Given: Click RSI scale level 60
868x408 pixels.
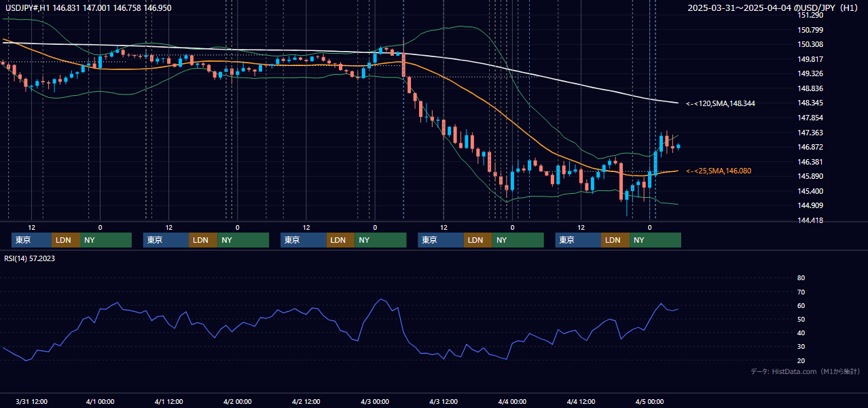Looking at the screenshot, I should coord(801,305).
